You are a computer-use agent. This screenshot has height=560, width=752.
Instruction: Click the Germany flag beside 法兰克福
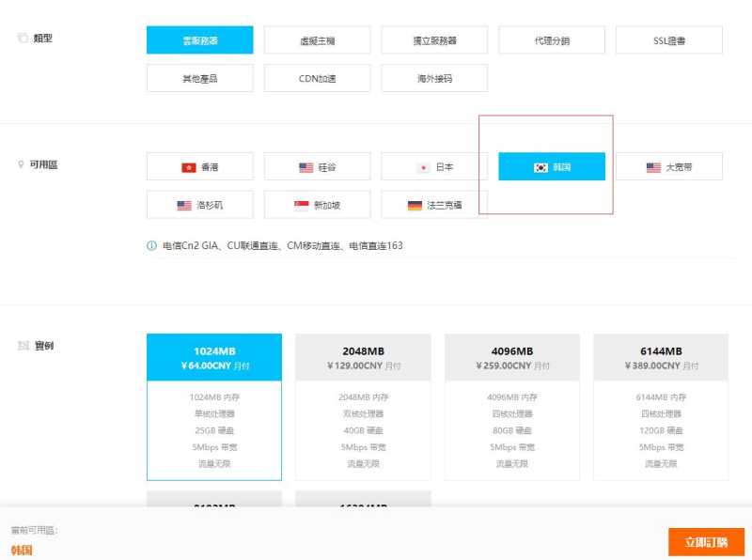click(415, 205)
